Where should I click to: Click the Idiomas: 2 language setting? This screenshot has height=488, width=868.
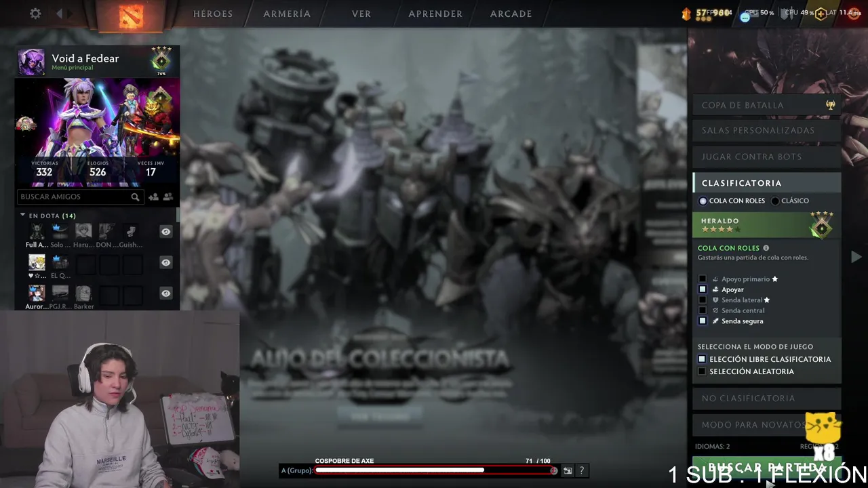(x=713, y=447)
